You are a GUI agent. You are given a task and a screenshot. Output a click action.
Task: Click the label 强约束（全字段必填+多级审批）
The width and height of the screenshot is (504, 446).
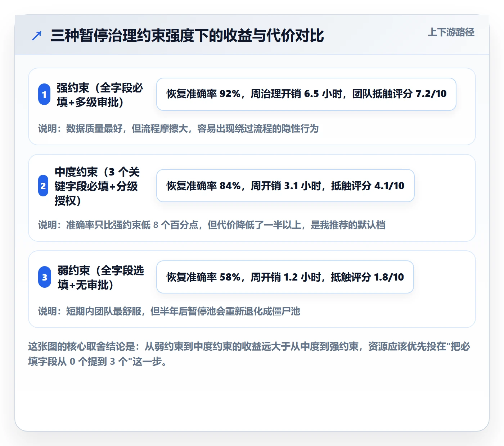pos(100,95)
